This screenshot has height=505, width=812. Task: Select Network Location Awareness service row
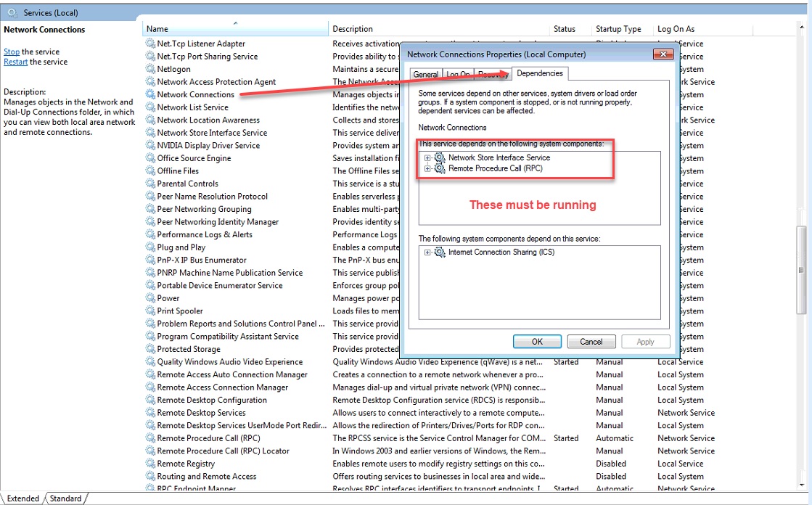[208, 120]
